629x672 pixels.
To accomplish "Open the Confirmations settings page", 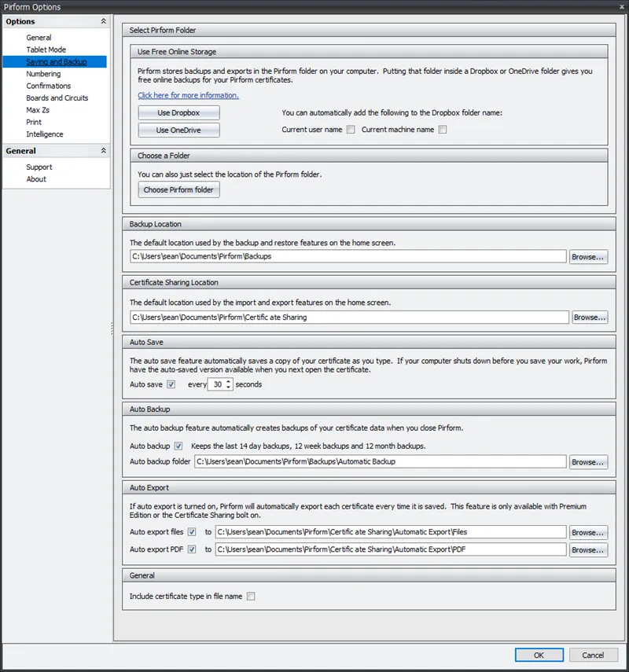I will click(x=49, y=85).
